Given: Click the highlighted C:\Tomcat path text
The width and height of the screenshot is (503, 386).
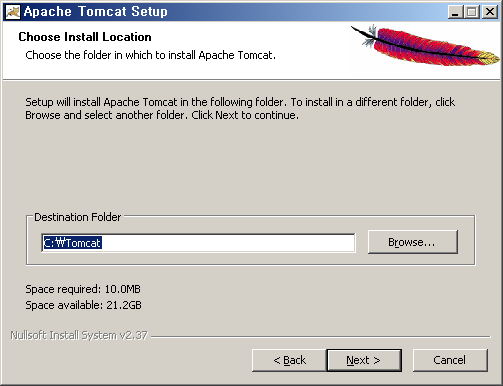Looking at the screenshot, I should click(72, 243).
